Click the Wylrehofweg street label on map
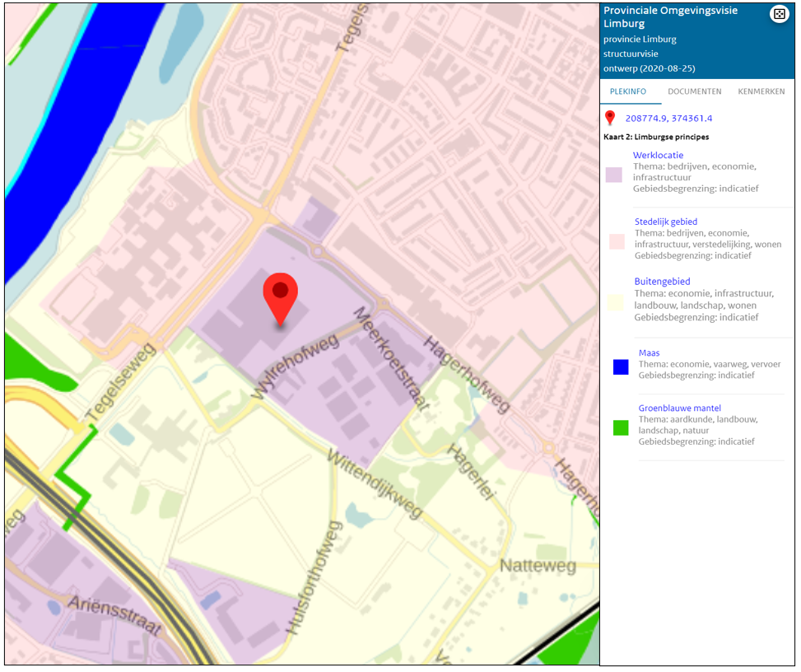 [295, 366]
